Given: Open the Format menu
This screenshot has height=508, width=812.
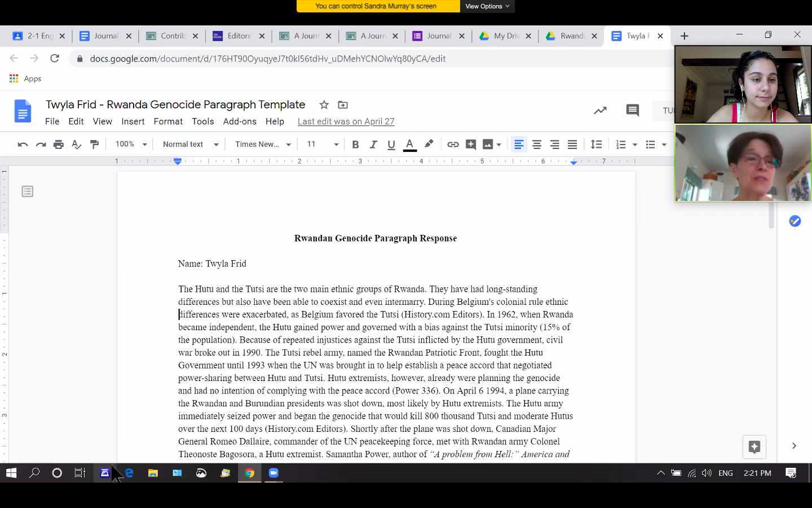Looking at the screenshot, I should [x=168, y=121].
